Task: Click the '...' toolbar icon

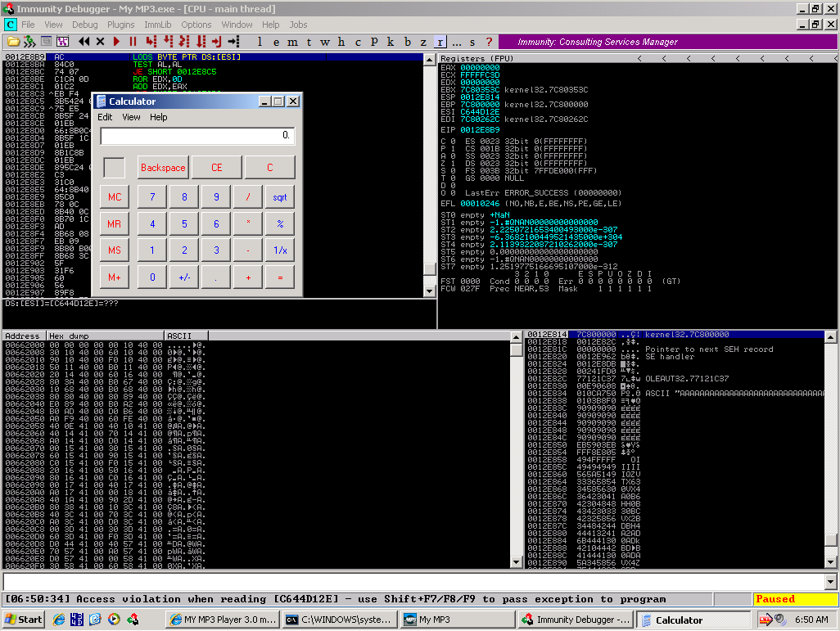Action: click(456, 42)
